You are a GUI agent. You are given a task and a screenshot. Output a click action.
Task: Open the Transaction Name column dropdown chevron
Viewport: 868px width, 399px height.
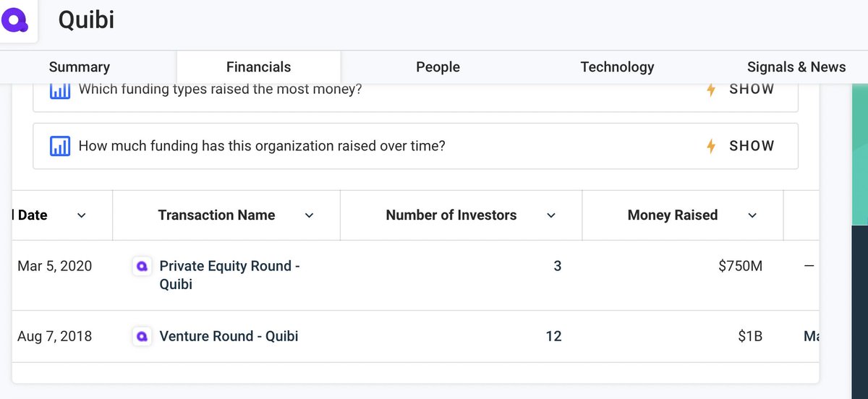(x=310, y=215)
